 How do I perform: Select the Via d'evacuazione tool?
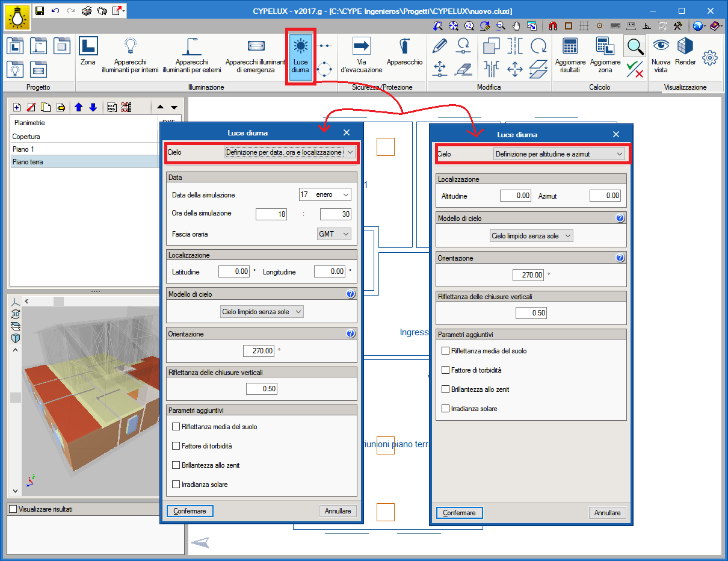point(362,55)
